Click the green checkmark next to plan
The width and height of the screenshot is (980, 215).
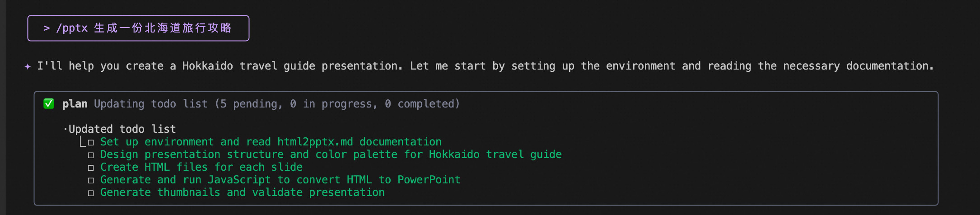point(49,104)
